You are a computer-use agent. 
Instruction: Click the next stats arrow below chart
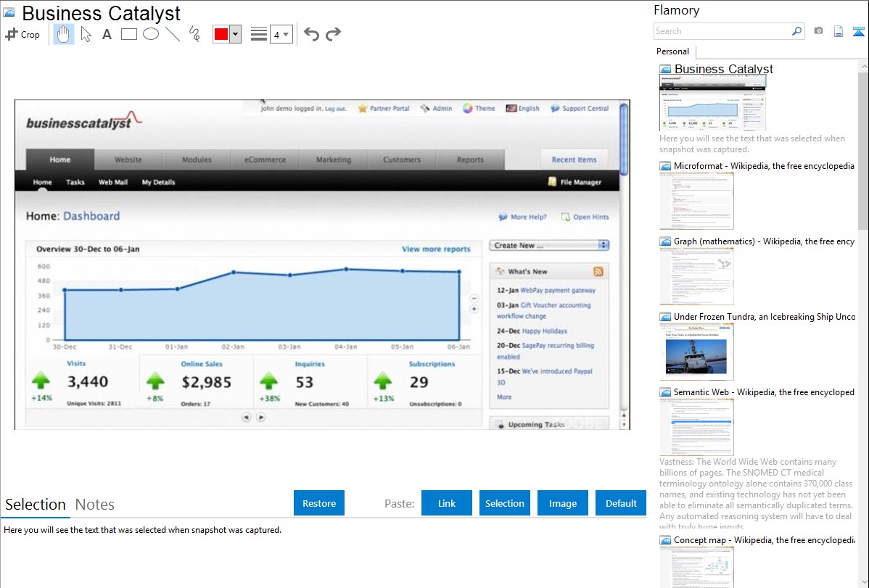click(x=261, y=418)
